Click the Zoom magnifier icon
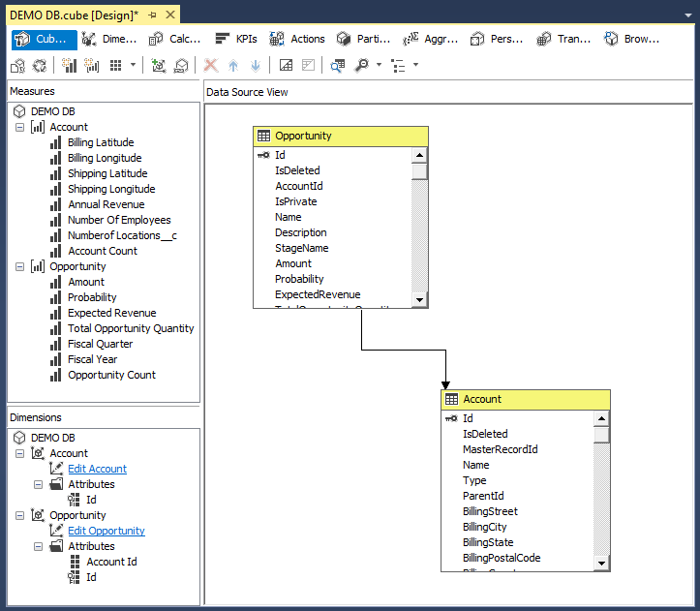This screenshot has height=611, width=700. pos(361,65)
